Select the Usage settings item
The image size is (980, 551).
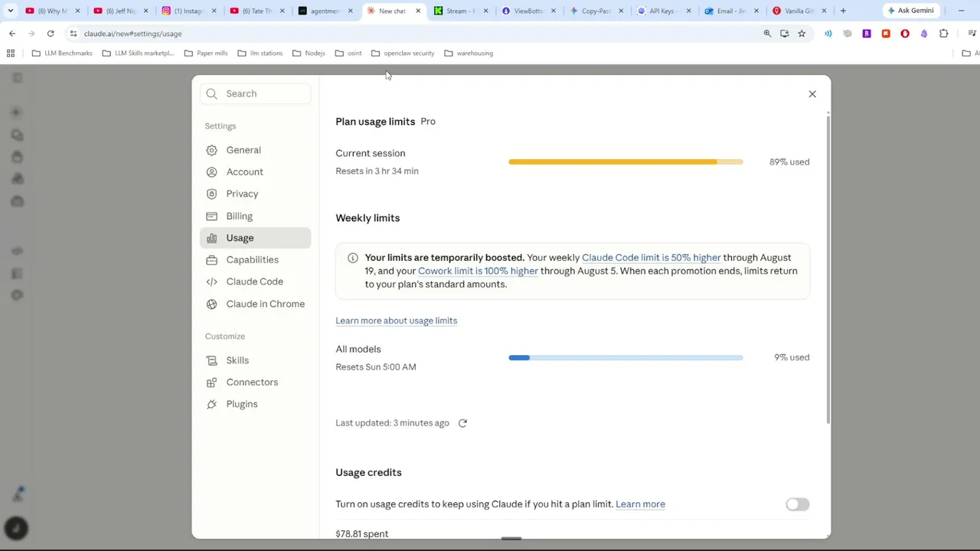(255, 238)
